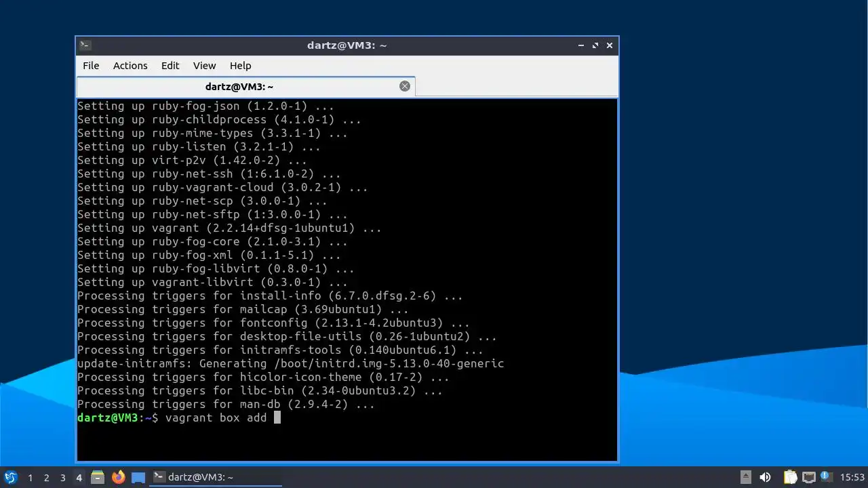Click the 'Setting up ruby-vagrant-cloud' line
Image resolution: width=868 pixels, height=488 pixels.
222,187
